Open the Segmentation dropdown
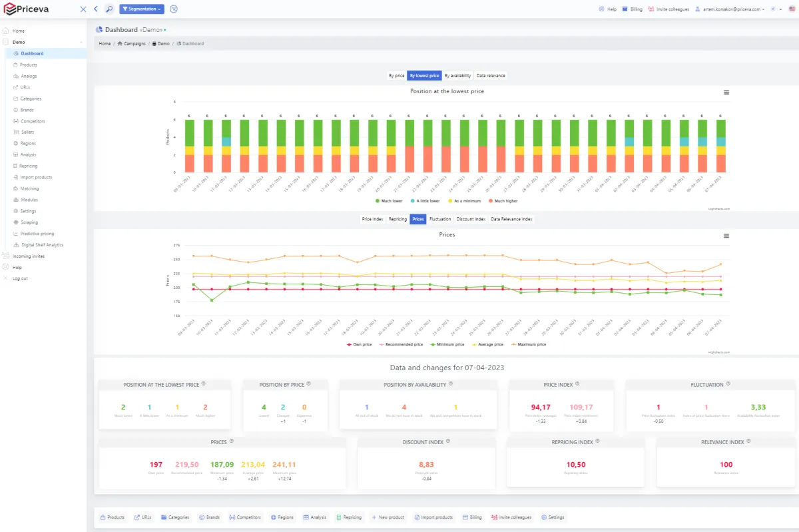The height and width of the screenshot is (532, 799). (142, 9)
